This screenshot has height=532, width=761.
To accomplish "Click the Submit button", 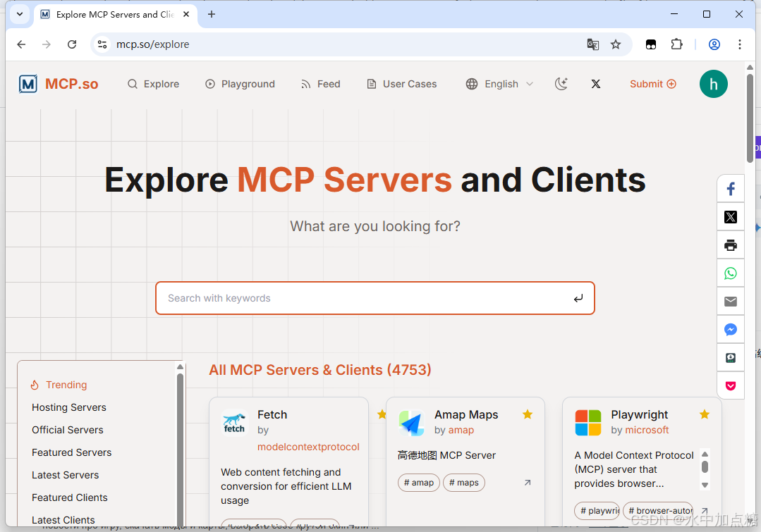I will pos(653,84).
